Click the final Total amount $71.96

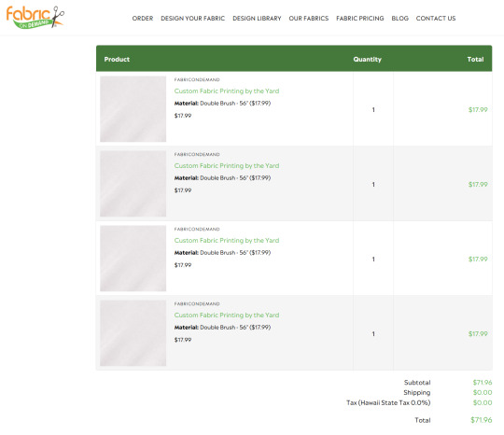[482, 420]
